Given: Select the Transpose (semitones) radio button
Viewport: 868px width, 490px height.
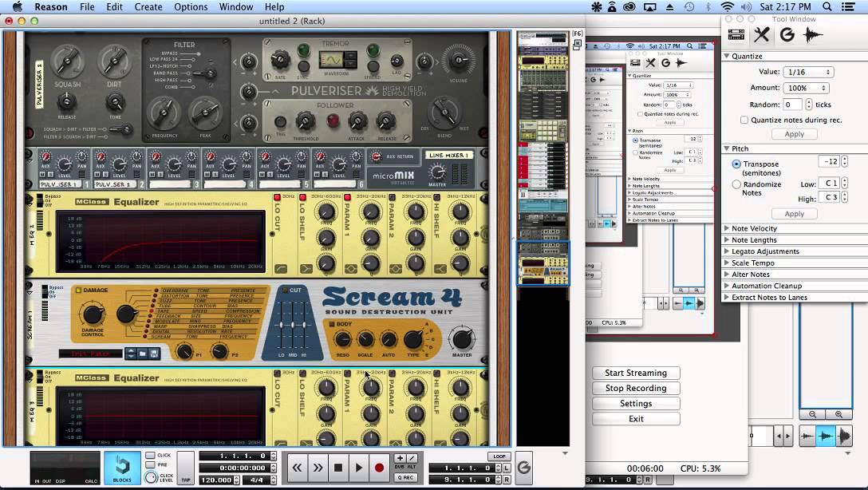Looking at the screenshot, I should point(736,164).
